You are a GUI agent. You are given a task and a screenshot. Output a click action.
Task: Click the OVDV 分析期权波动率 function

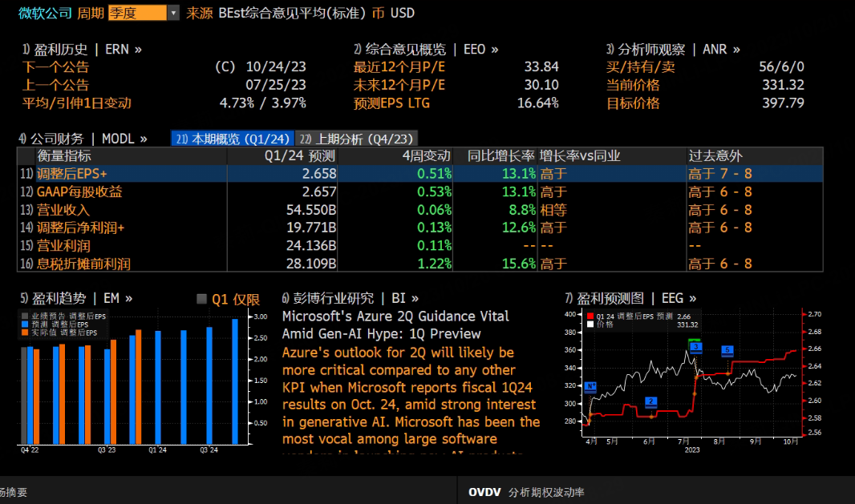tap(526, 492)
